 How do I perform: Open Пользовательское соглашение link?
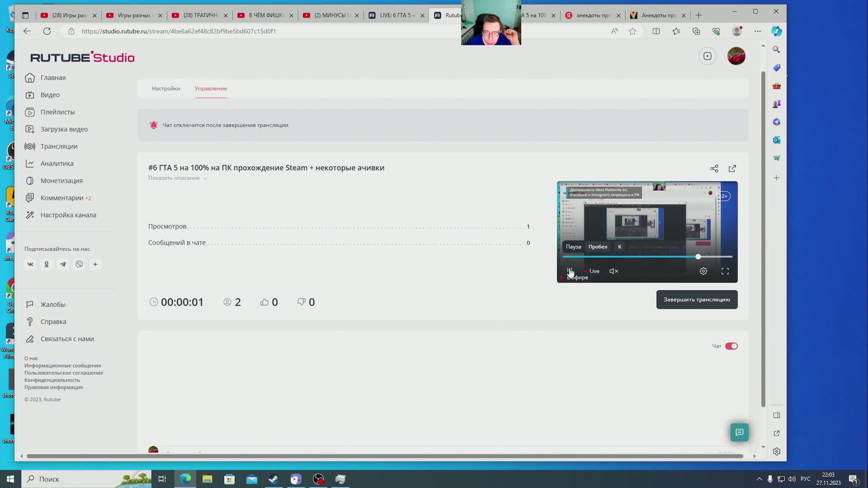(x=64, y=373)
